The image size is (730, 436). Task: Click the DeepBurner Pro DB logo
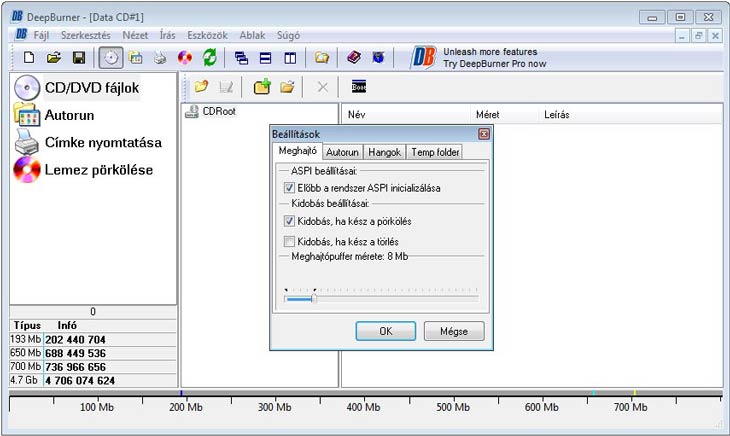point(423,58)
